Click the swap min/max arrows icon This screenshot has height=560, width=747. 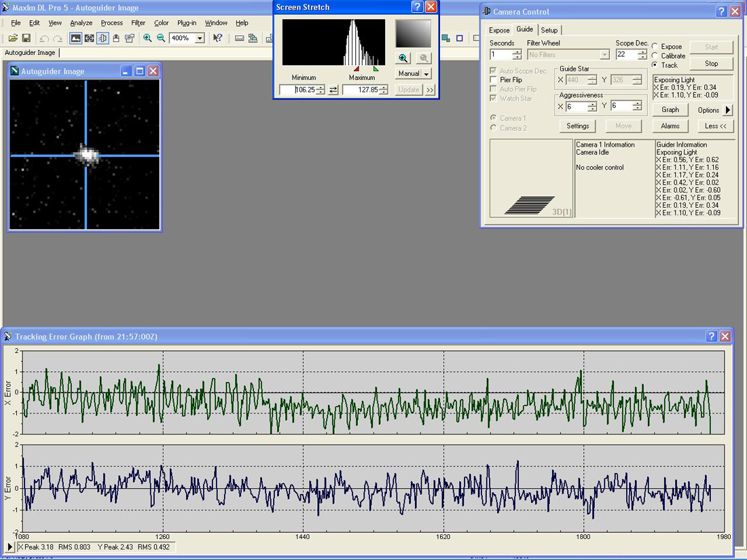click(333, 90)
